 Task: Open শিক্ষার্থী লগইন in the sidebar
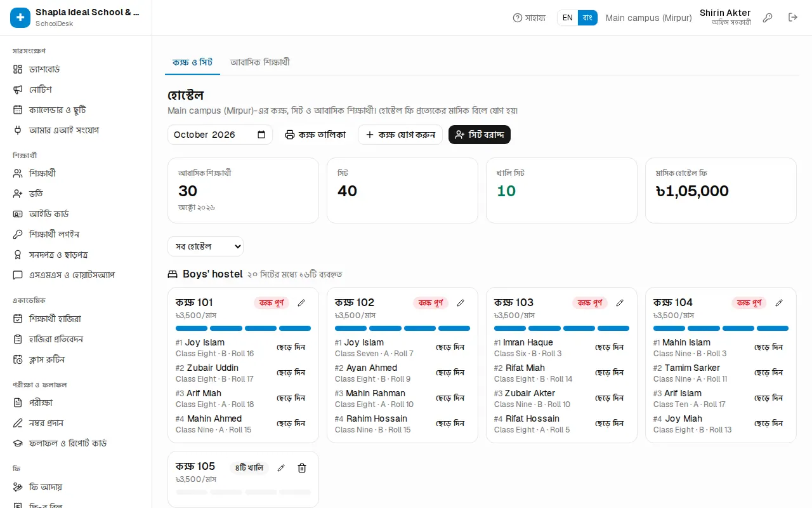(76, 234)
